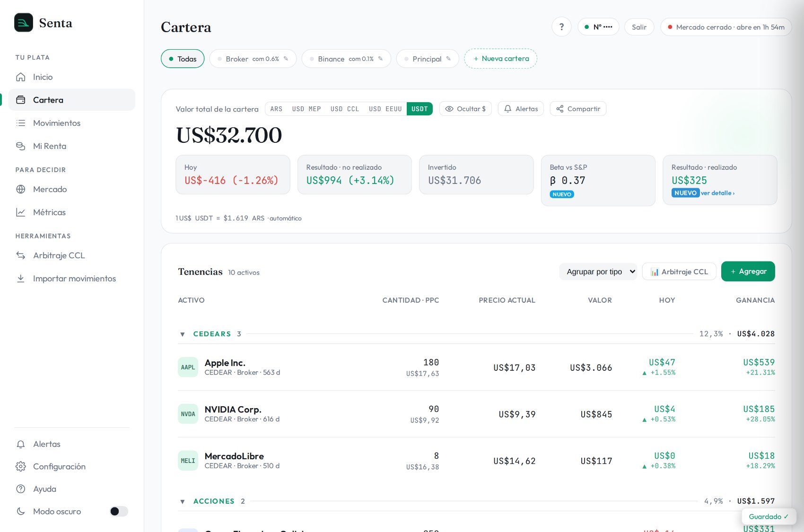Open Alertas bell icon in sidebar
Viewport: 804px width, 532px height.
click(x=21, y=444)
